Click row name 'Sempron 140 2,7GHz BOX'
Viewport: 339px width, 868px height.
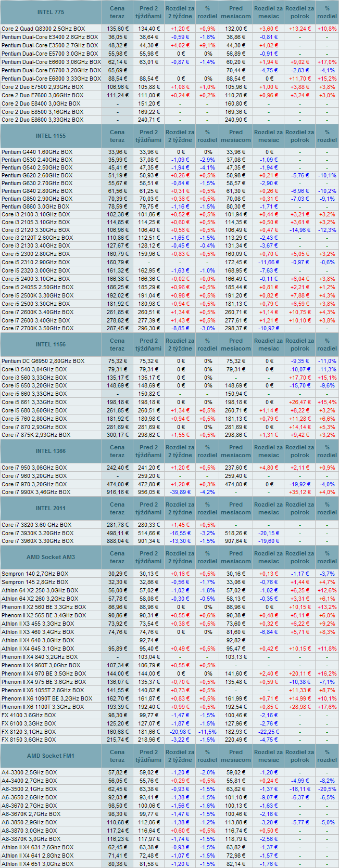coord(35,574)
